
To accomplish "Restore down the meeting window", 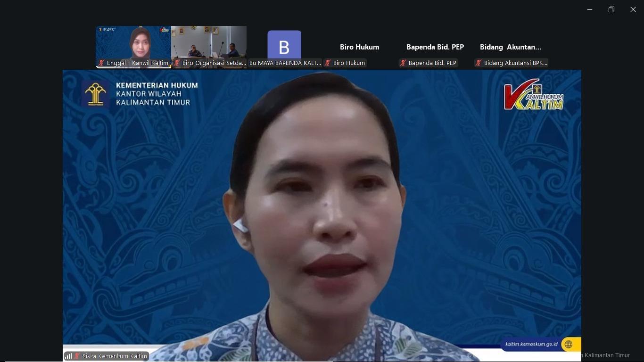I will pos(611,9).
